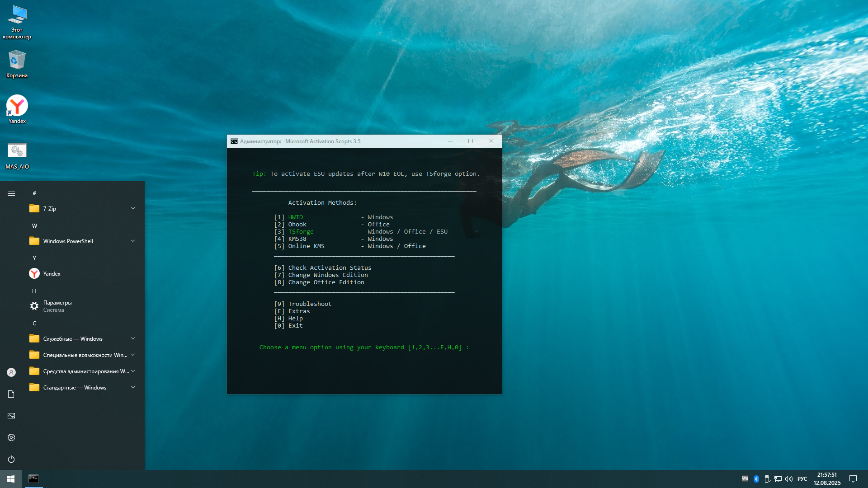Click the Pictures icon in Start sidebar
Image resolution: width=868 pixels, height=488 pixels.
pyautogui.click(x=11, y=416)
